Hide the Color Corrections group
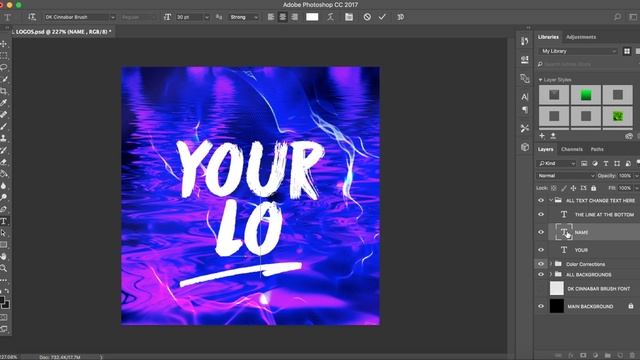 click(x=541, y=264)
